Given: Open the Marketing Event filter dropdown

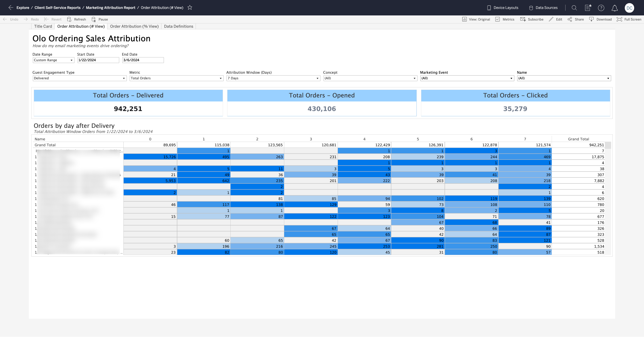Looking at the screenshot, I should pyautogui.click(x=467, y=78).
